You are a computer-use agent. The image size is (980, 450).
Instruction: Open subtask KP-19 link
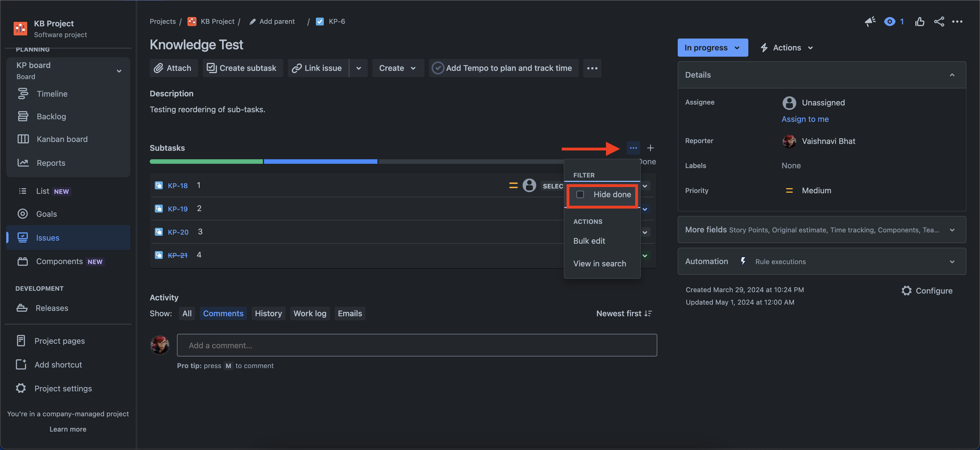tap(178, 209)
